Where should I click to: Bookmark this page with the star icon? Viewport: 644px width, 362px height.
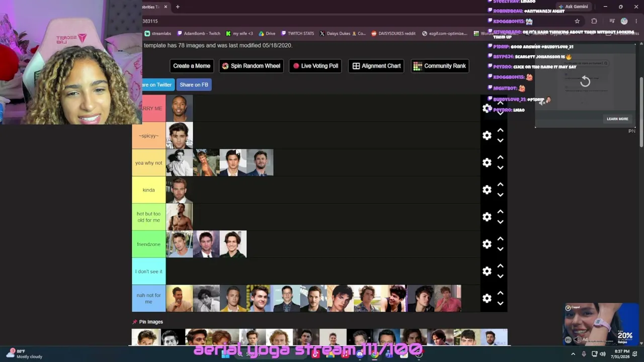[577, 21]
